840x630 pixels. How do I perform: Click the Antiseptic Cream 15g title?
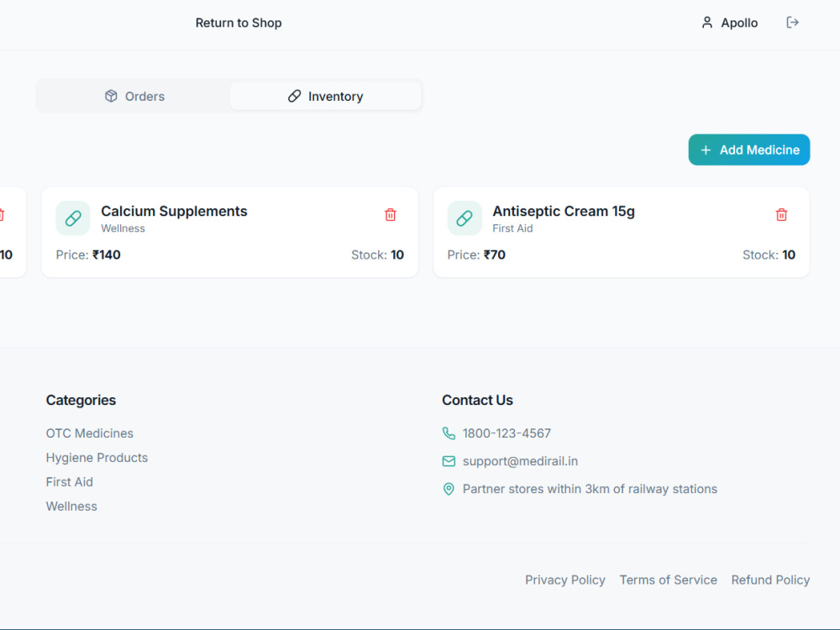coord(564,211)
